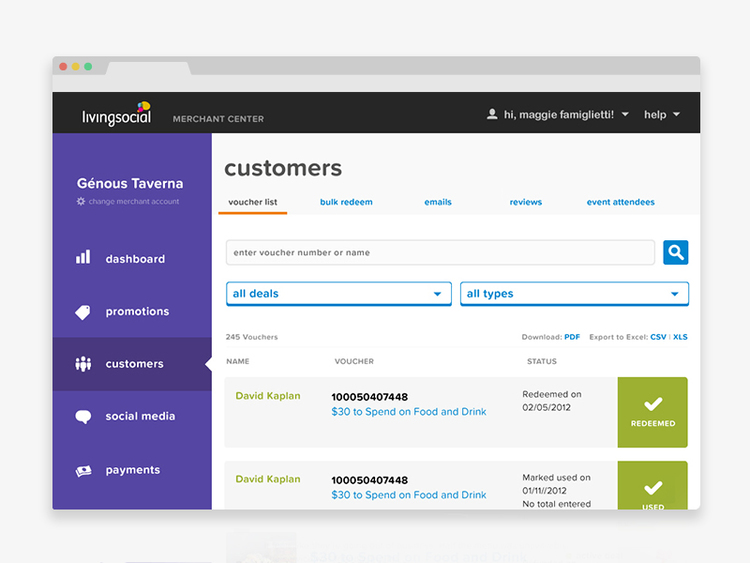Open David Kaplan in the marked used row
Screen dimensions: 750x563
tap(268, 479)
